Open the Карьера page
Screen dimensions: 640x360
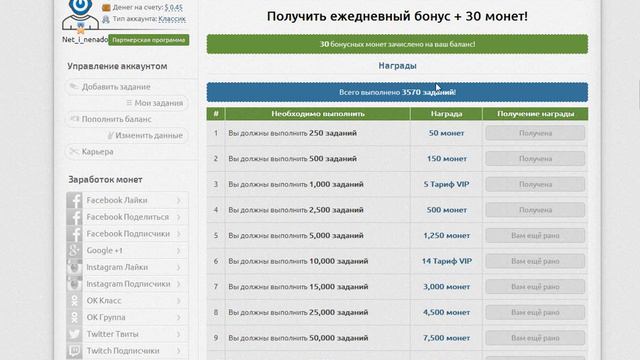[x=98, y=151]
